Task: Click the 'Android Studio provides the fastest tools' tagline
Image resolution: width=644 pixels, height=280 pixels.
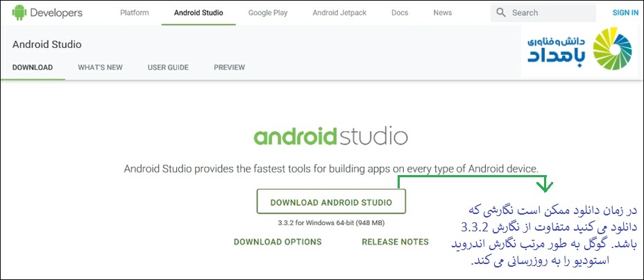Action: [x=330, y=169]
